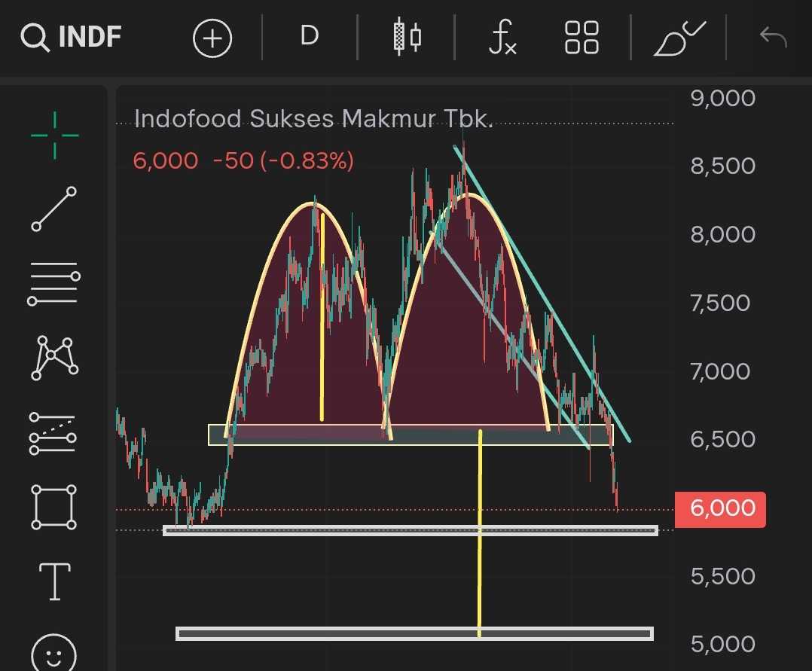
Task: Select the T text tool
Action: [x=54, y=581]
